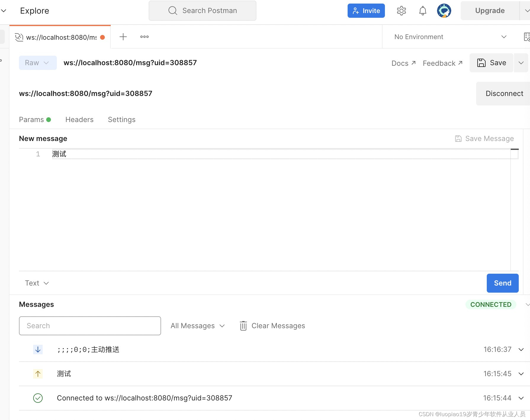Open the No Environment selector
The height and width of the screenshot is (420, 530).
(x=448, y=37)
